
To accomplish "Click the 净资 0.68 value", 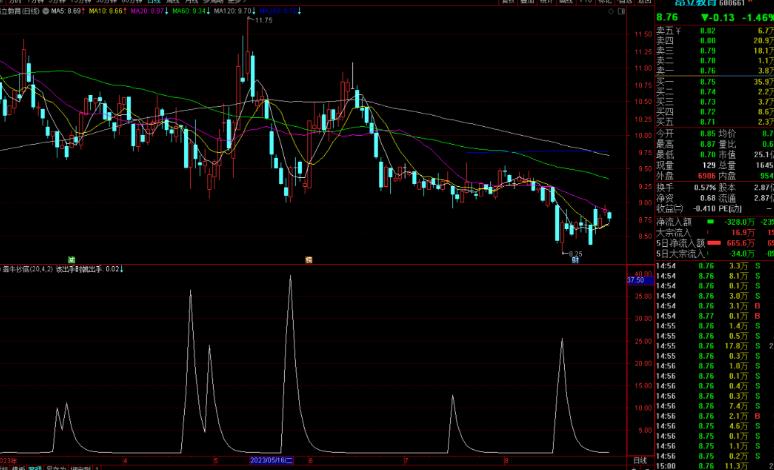I will [x=708, y=198].
